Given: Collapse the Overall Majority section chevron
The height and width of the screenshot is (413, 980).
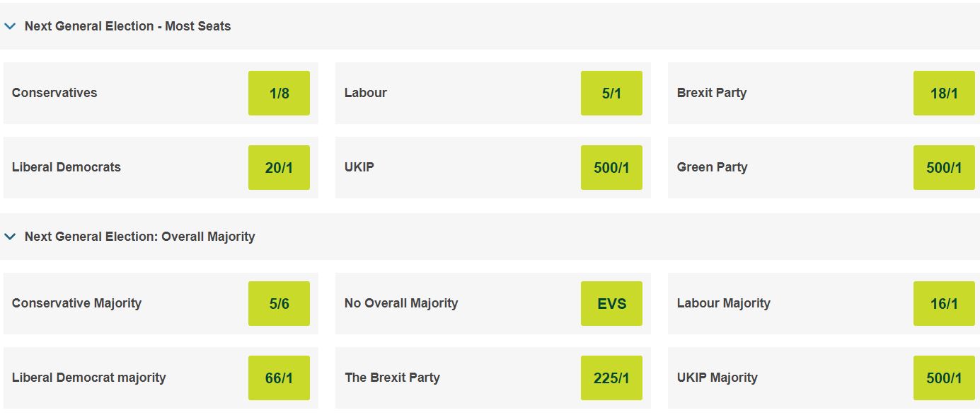Looking at the screenshot, I should (10, 237).
